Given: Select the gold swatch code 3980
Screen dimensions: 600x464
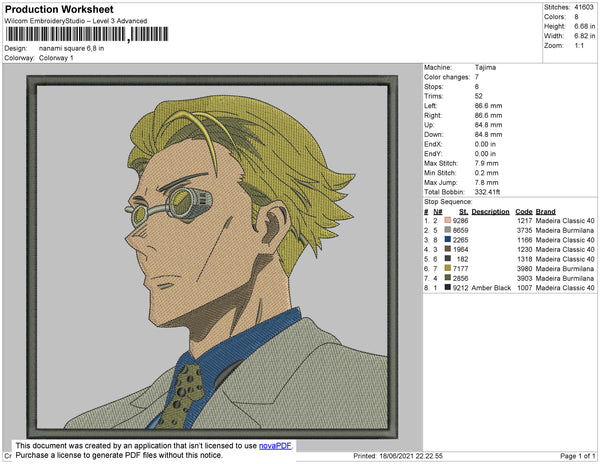Looking at the screenshot, I should pos(448,269).
